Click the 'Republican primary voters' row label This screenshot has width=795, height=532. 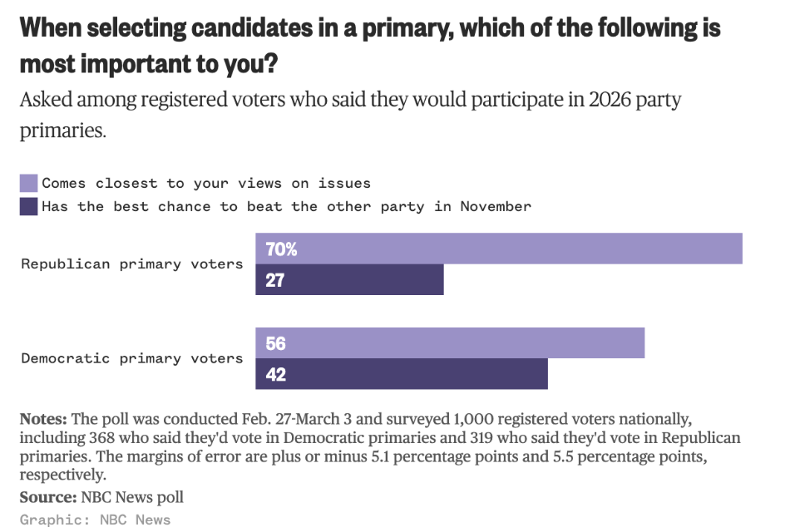coord(131,264)
